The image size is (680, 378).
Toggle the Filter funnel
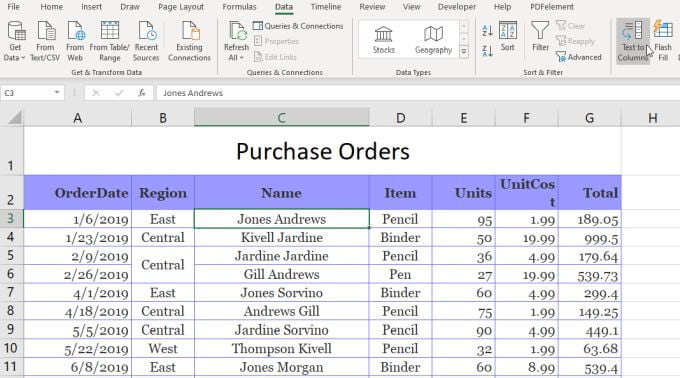[x=540, y=37]
